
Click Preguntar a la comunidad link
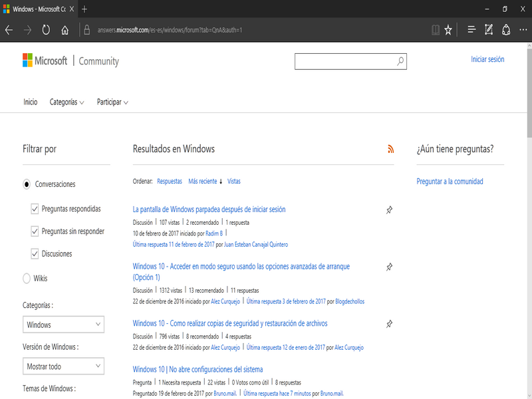pyautogui.click(x=450, y=181)
